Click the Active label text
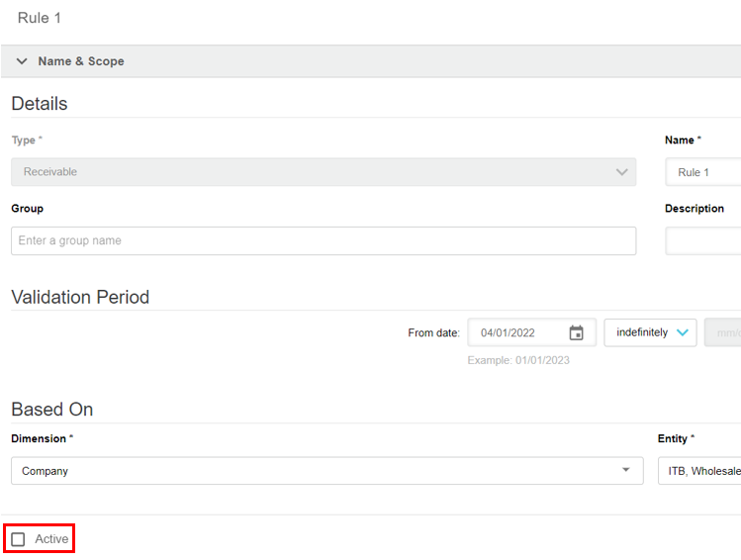Viewport: 741px width, 560px height. tap(51, 539)
